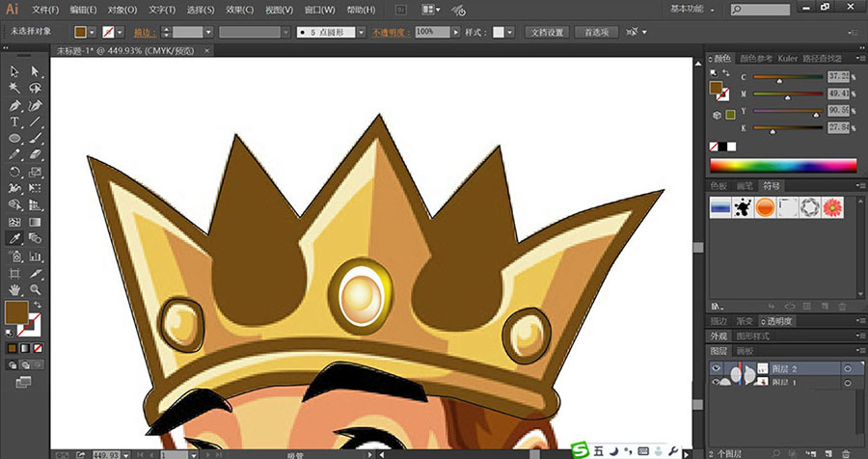This screenshot has height=459, width=868.
Task: Set paint mode to Gradient in toolbox
Action: coord(25,348)
